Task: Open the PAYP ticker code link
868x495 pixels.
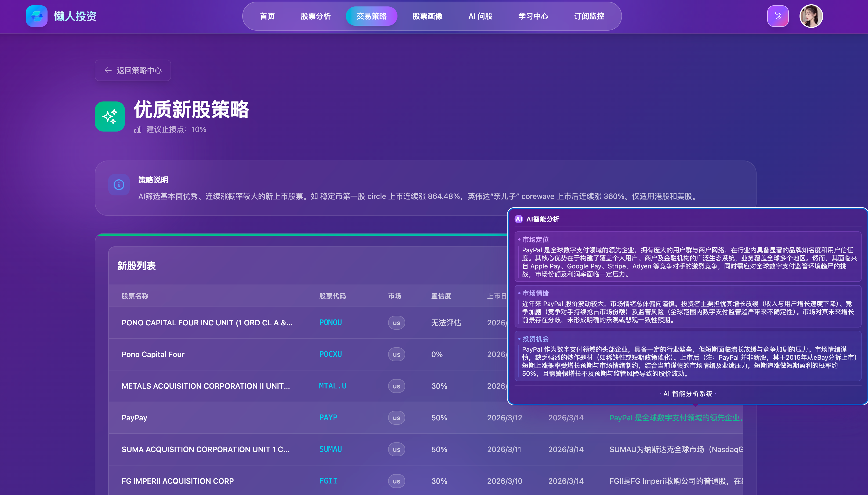Action: (x=328, y=417)
